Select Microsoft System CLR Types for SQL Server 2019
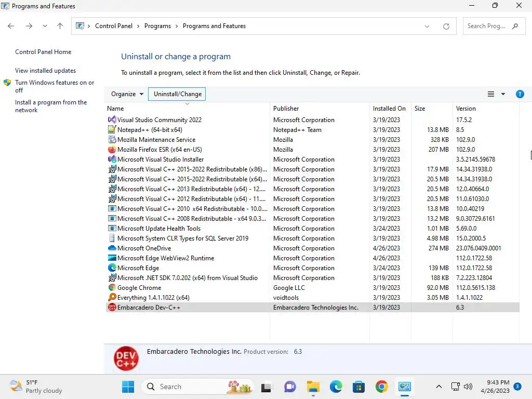The height and width of the screenshot is (399, 532). pos(312,238)
